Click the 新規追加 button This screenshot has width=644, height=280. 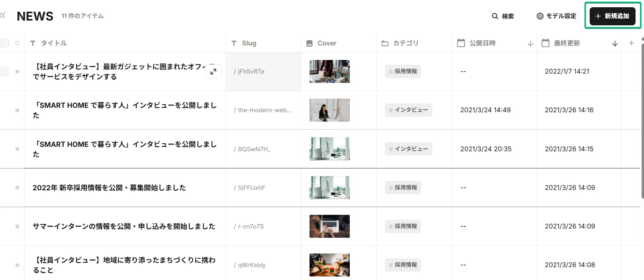613,16
